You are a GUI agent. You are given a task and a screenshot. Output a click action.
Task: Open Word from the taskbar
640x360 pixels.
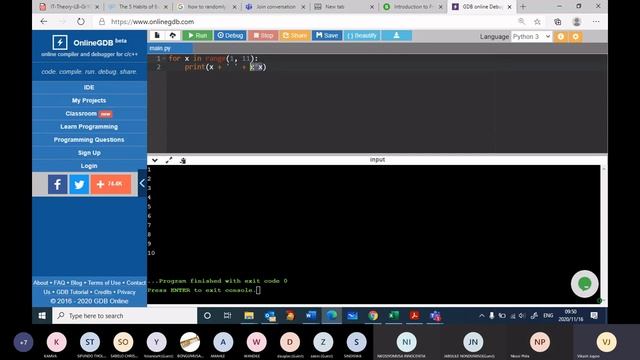tap(311, 316)
